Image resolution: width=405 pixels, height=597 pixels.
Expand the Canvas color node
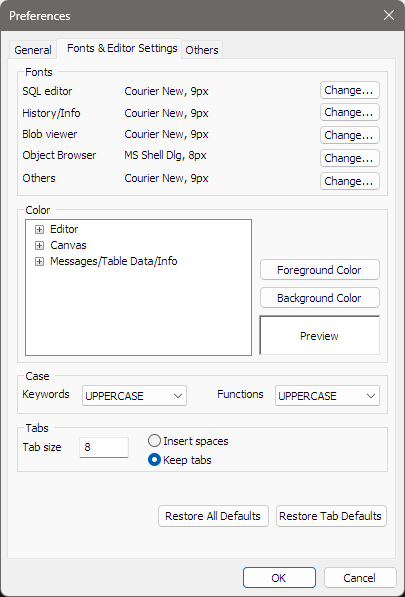[x=39, y=246]
